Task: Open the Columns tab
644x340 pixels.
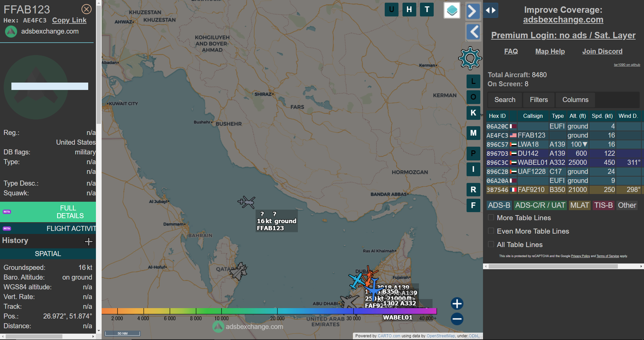Action: click(x=575, y=100)
